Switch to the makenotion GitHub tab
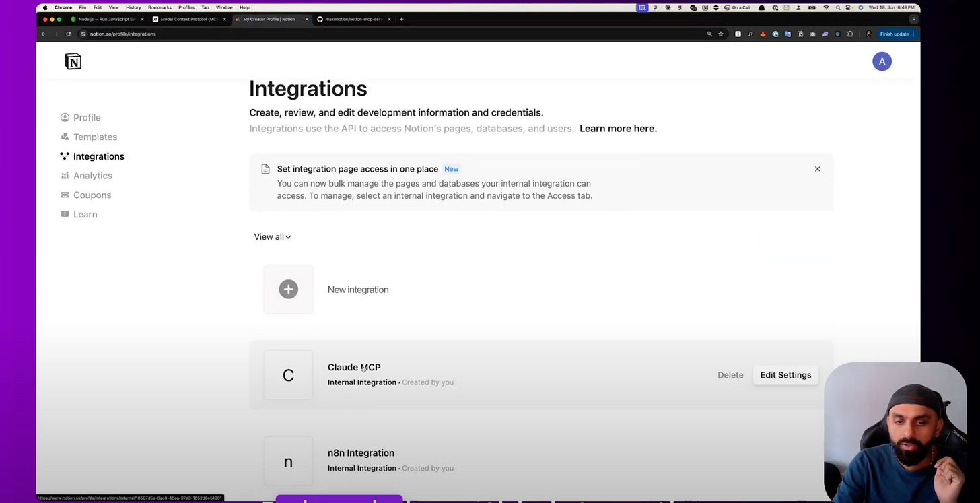The width and height of the screenshot is (980, 503). (354, 19)
